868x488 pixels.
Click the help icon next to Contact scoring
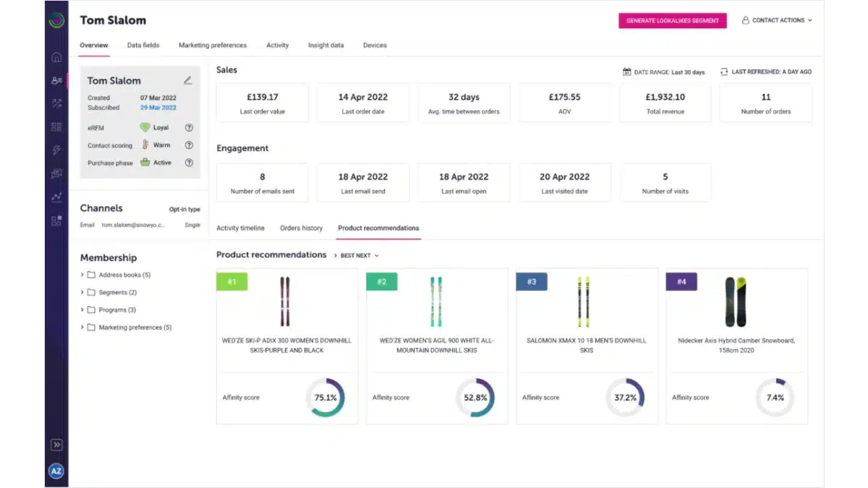tap(189, 145)
